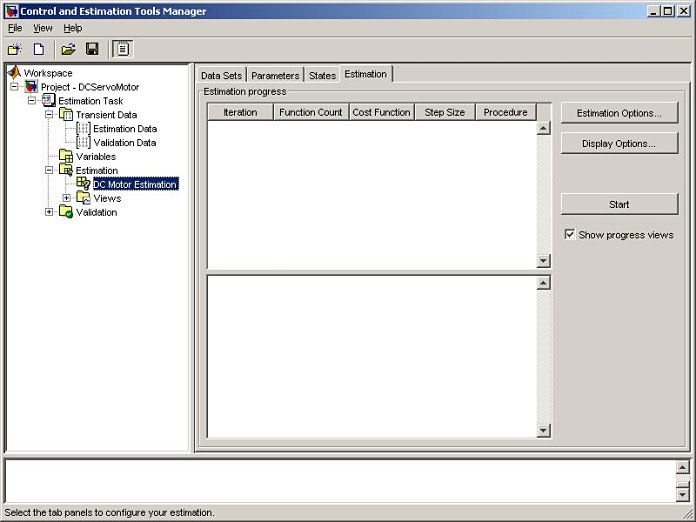This screenshot has height=522, width=696.
Task: Select the Validation Data node icon
Action: 83,143
